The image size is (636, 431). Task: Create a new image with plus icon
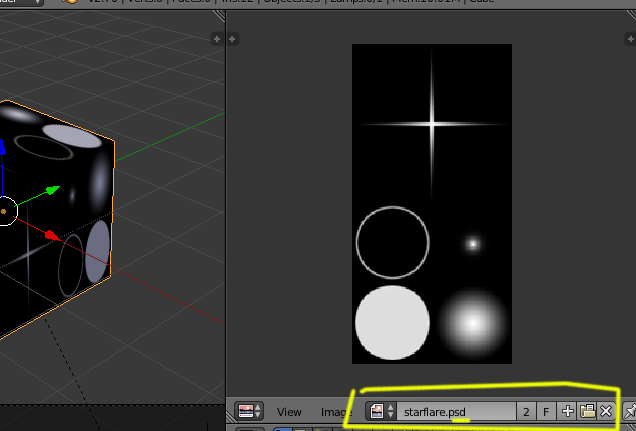coord(567,412)
